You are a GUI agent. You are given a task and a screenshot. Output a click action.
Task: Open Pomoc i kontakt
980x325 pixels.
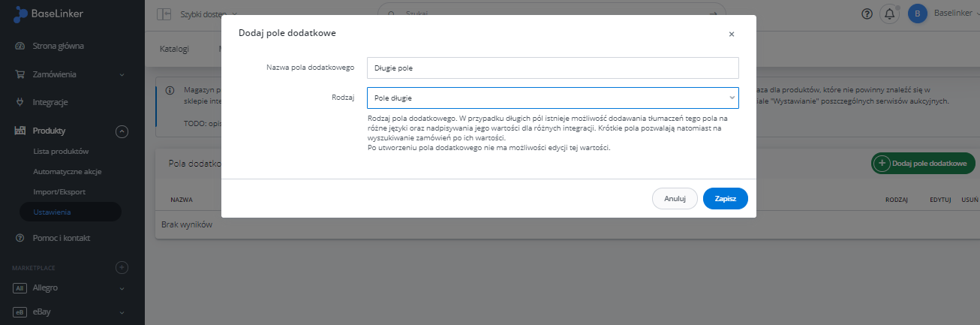point(61,238)
